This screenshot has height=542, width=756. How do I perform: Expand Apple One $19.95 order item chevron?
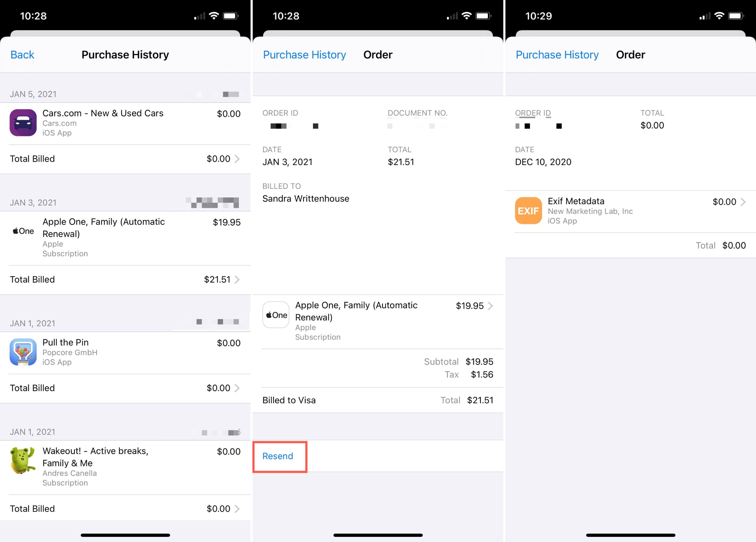click(490, 306)
